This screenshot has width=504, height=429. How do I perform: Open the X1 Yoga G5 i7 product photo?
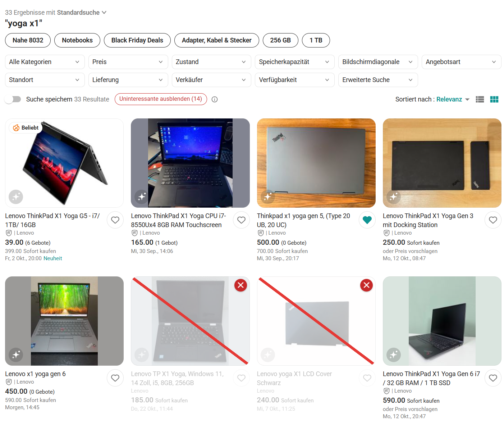click(64, 163)
